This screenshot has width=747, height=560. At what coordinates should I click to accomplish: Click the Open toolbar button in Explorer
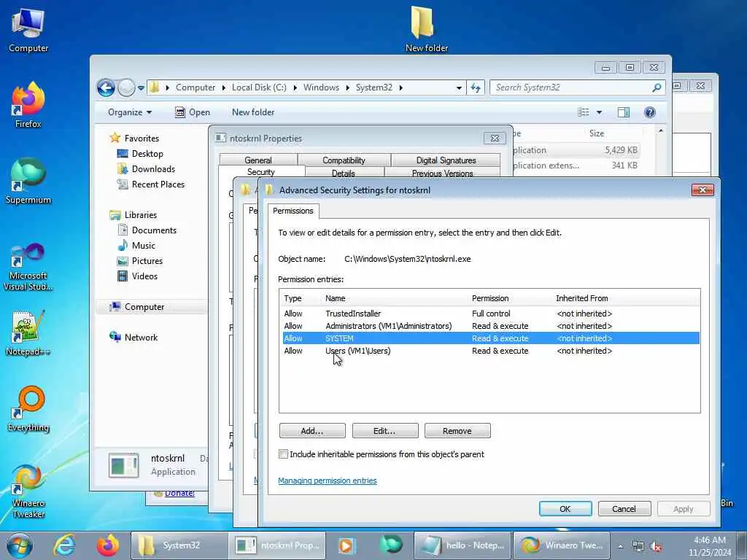click(193, 112)
